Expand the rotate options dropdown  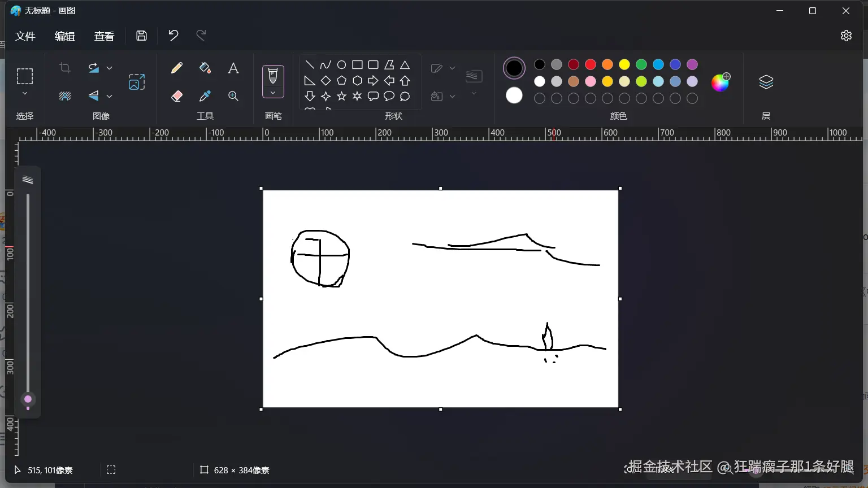pos(110,68)
